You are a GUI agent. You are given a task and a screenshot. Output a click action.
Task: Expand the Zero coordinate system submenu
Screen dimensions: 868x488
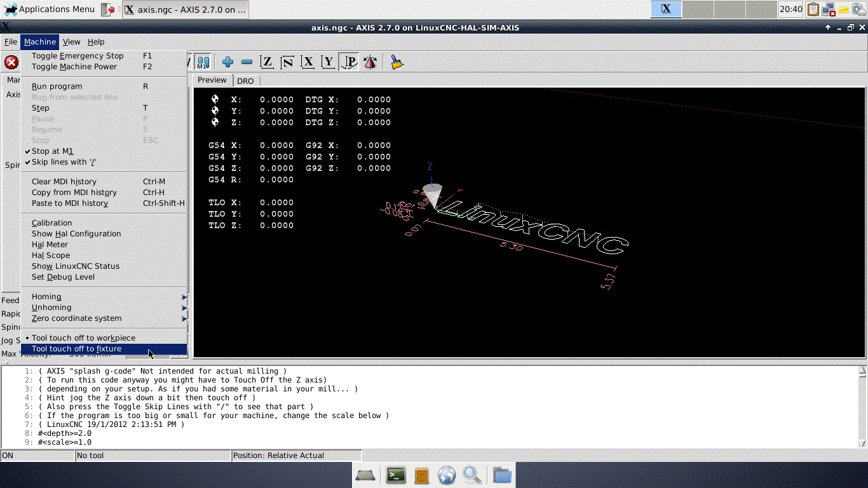(x=104, y=318)
